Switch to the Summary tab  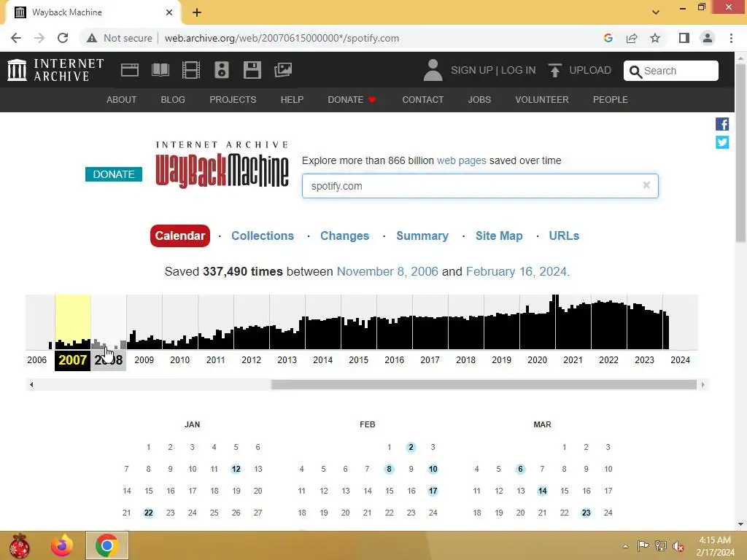422,236
